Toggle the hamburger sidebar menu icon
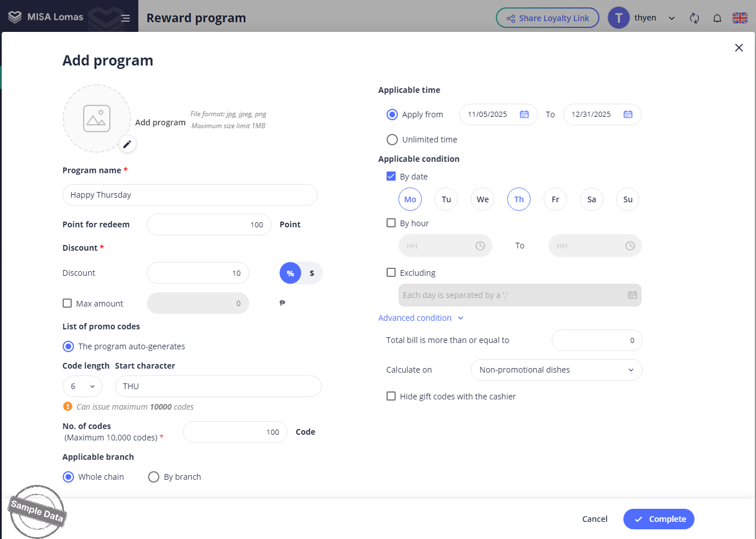 coord(125,18)
